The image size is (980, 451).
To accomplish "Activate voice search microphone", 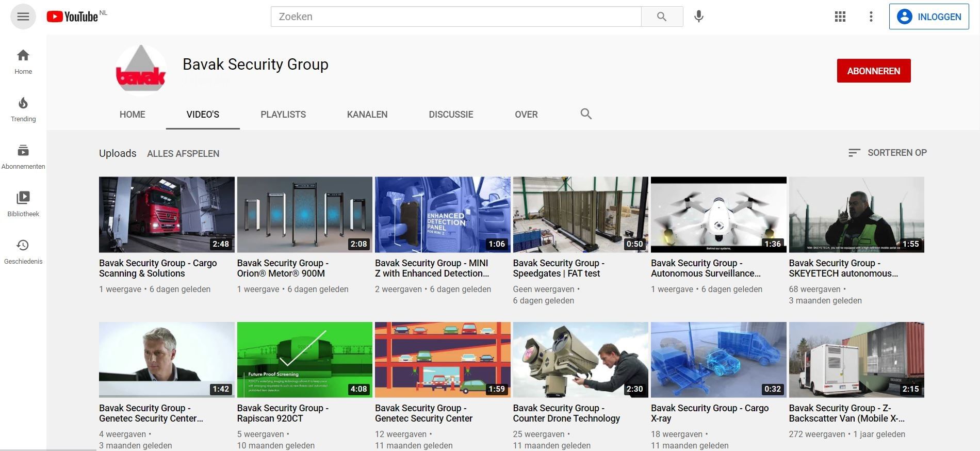I will pos(699,17).
